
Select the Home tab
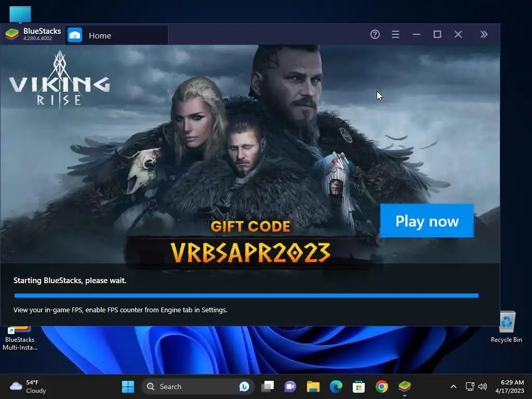(116, 35)
